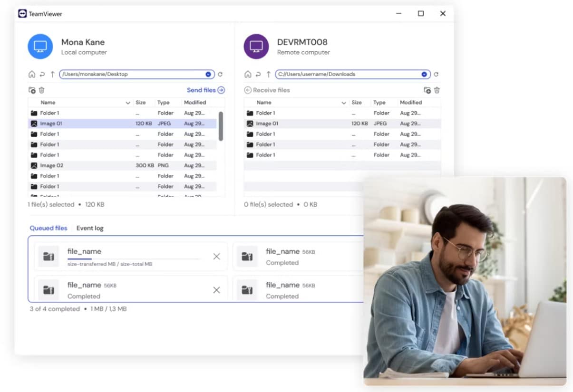Click the local panel home icon
Screen dimensions: 573x392
32,74
